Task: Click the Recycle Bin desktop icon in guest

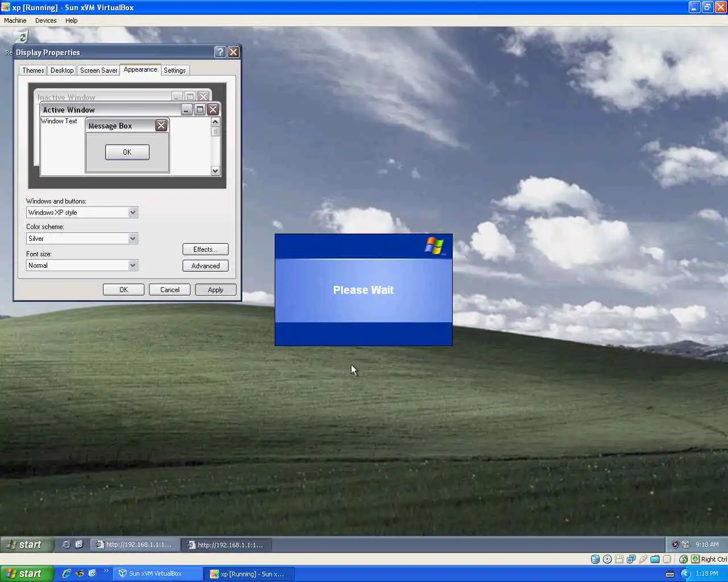Action: [x=20, y=38]
